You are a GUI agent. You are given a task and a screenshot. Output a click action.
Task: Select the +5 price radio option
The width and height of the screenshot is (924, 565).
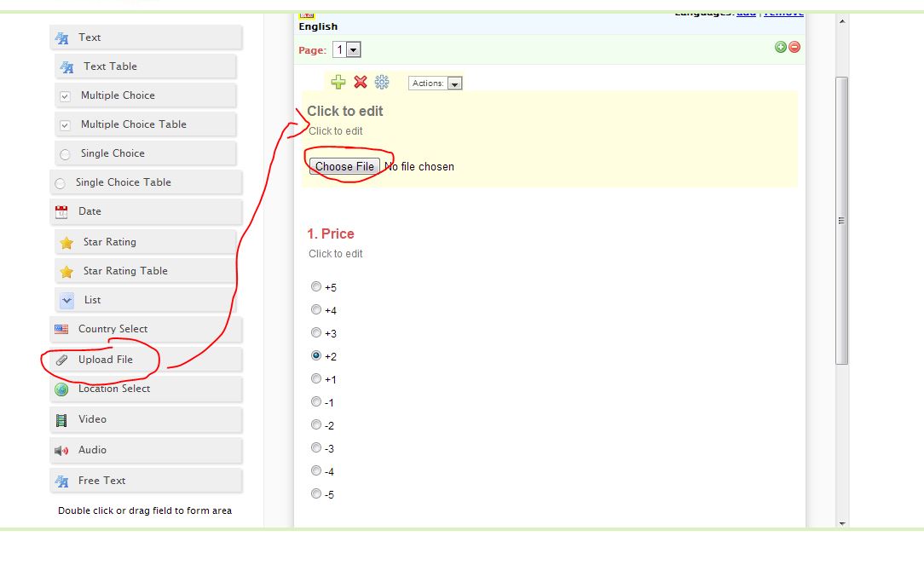point(316,287)
